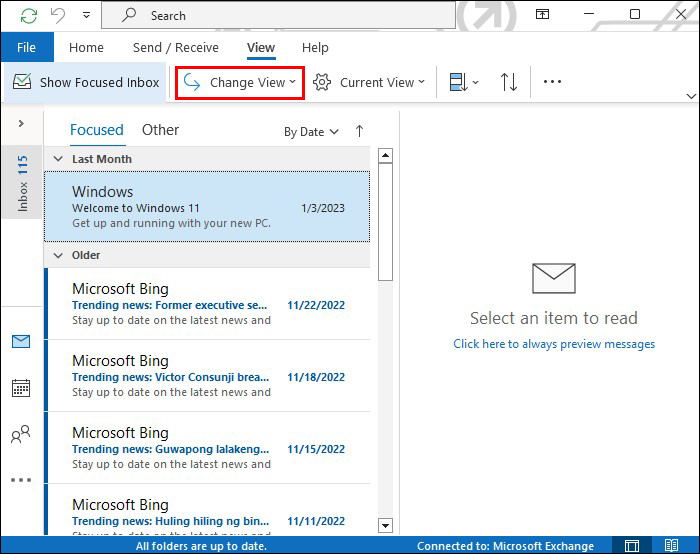The image size is (700, 554).
Task: Open the Welcome to Windows 11 email
Action: (x=207, y=207)
